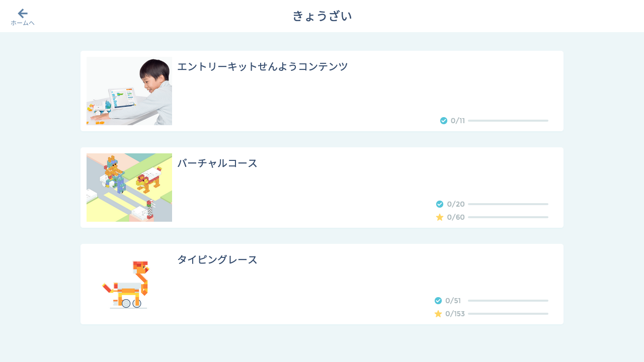The height and width of the screenshot is (362, 644).
Task: Click the 0/20 completion progress bar
Action: coord(508,204)
